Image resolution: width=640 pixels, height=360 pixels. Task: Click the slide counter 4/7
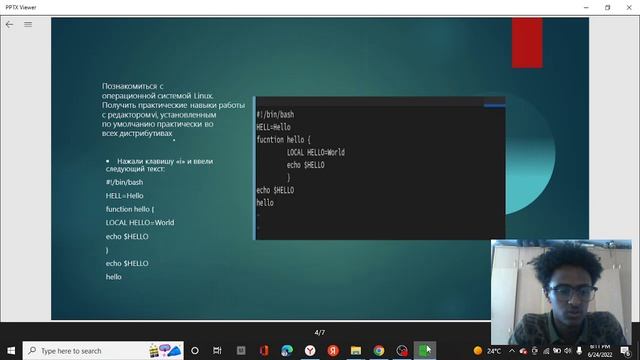320,333
